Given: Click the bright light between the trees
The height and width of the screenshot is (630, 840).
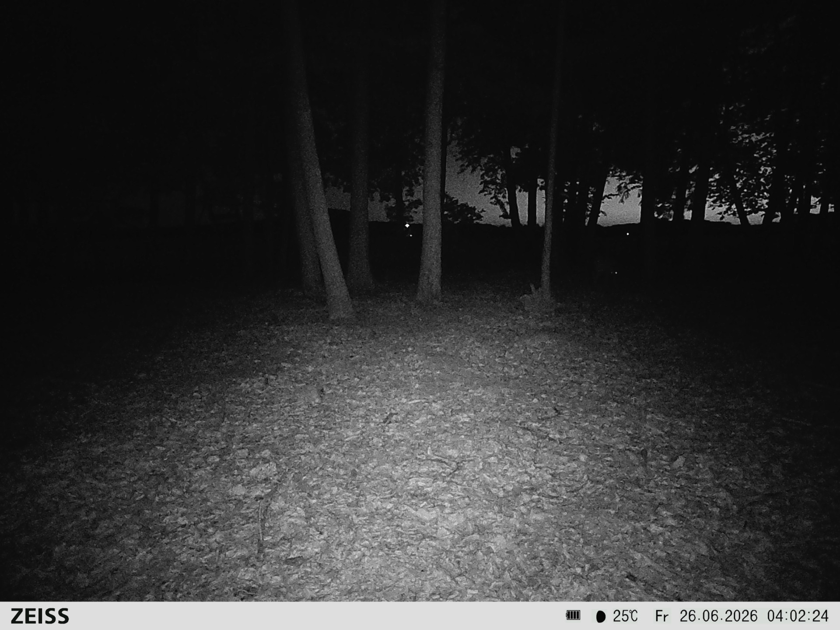Looking at the screenshot, I should pyautogui.click(x=407, y=225).
